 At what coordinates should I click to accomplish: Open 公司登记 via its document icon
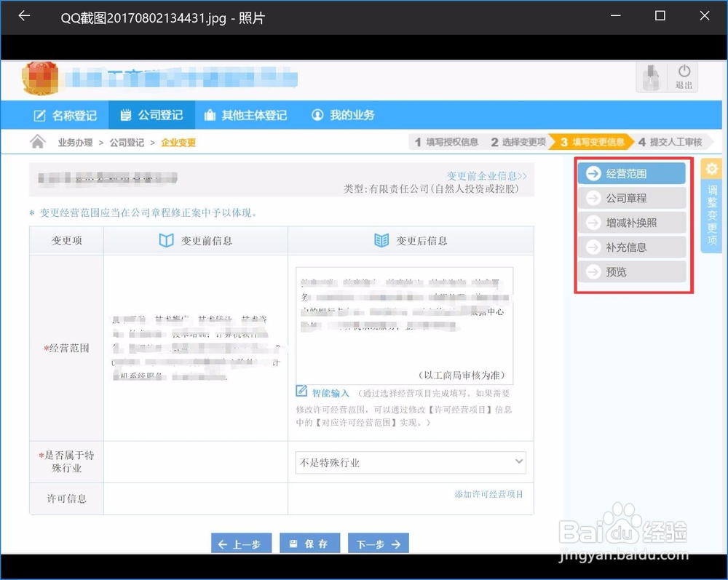pyautogui.click(x=126, y=114)
